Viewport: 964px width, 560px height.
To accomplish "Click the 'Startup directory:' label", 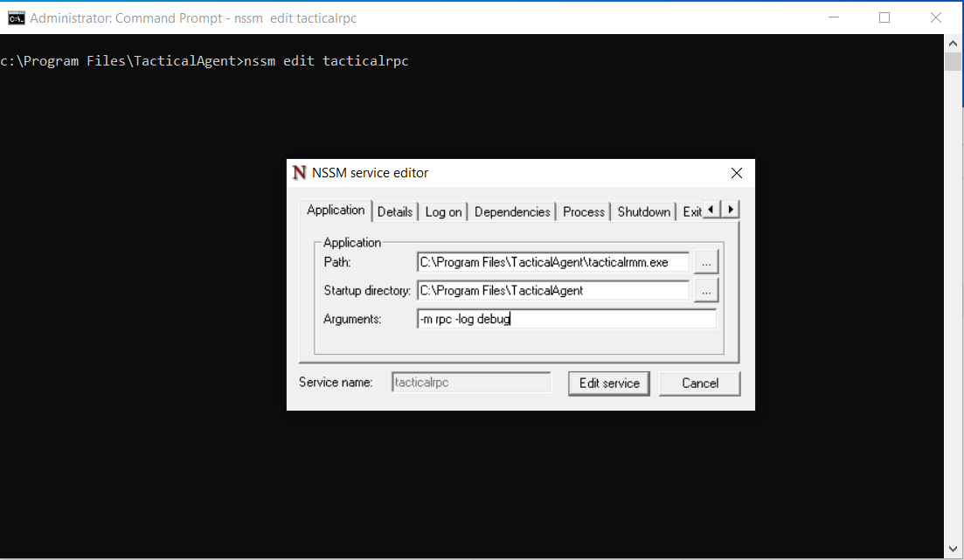I will tap(367, 291).
